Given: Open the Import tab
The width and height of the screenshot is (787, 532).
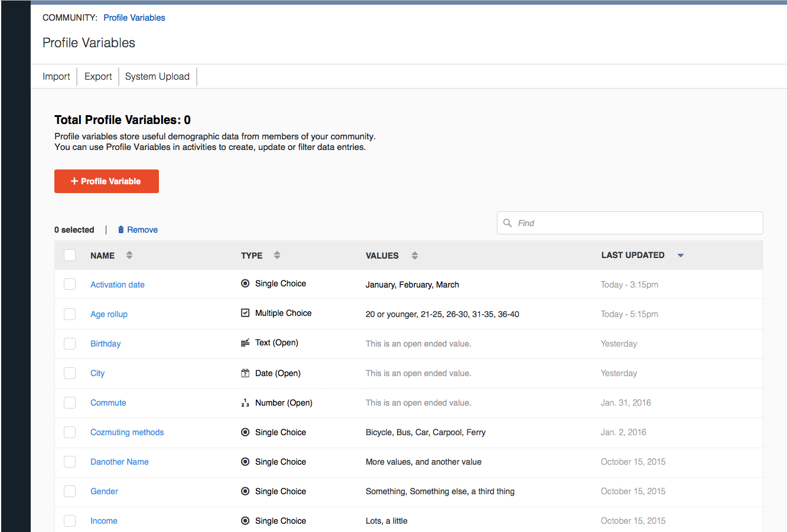Looking at the screenshot, I should 56,76.
